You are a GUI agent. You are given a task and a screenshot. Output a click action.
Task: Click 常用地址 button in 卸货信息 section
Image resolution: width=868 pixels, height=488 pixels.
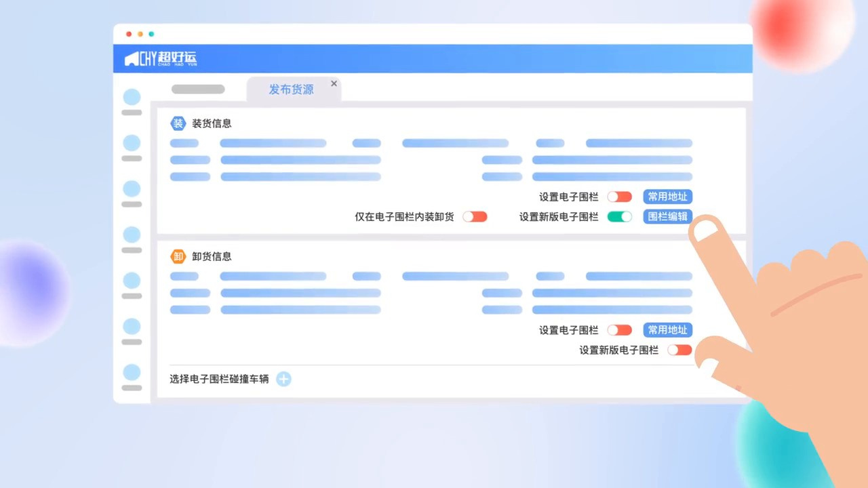667,330
